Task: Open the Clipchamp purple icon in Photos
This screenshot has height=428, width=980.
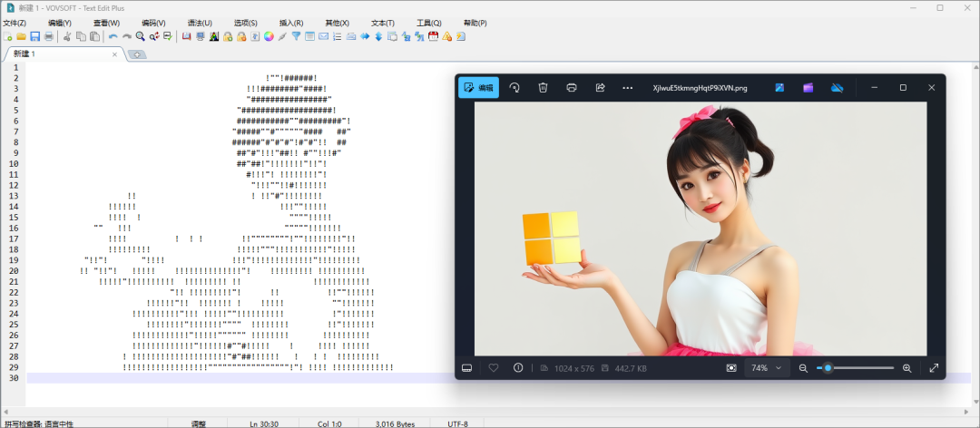Action: coord(808,87)
